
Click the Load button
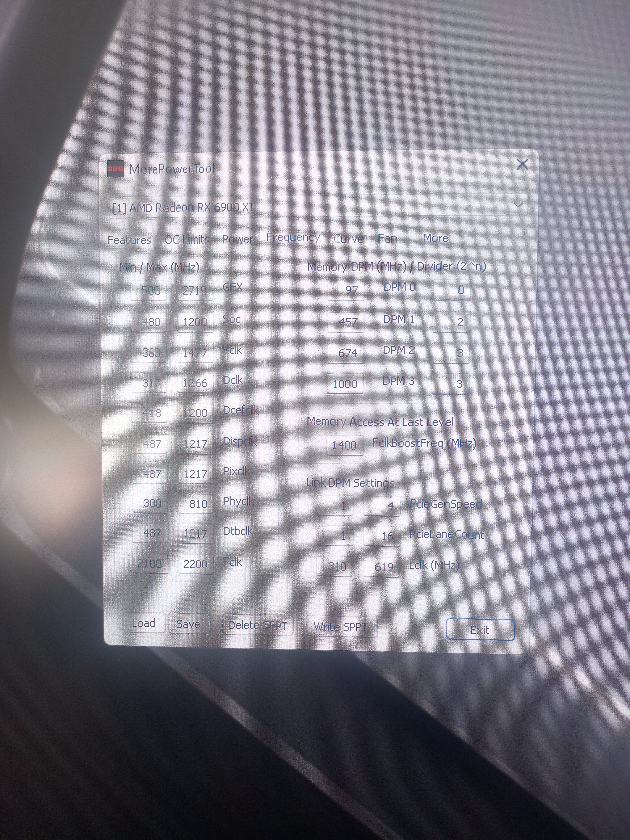144,623
